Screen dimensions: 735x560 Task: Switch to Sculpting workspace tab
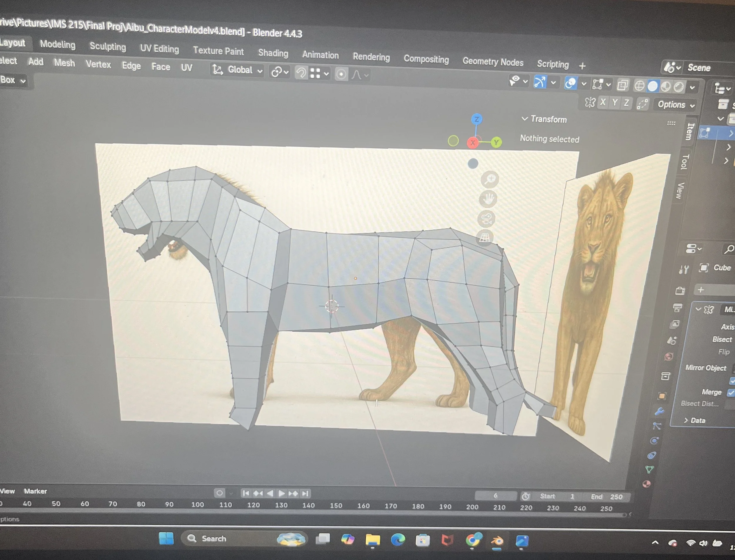(108, 47)
